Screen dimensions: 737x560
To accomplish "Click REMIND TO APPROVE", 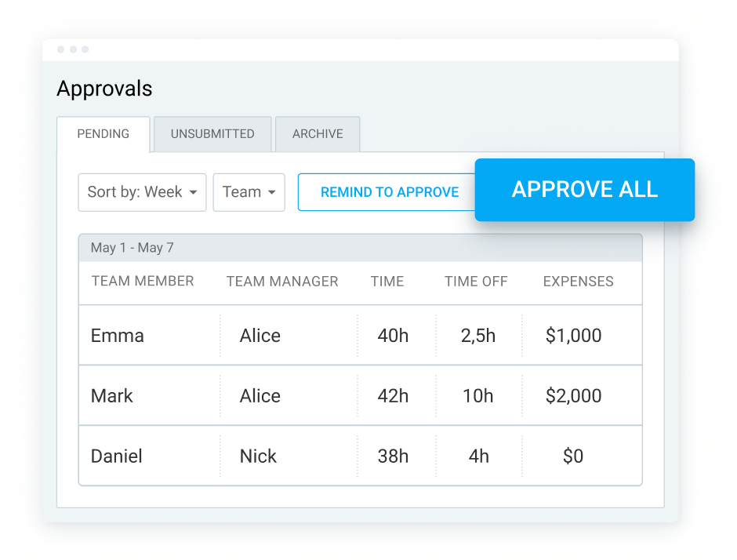I will tap(387, 192).
